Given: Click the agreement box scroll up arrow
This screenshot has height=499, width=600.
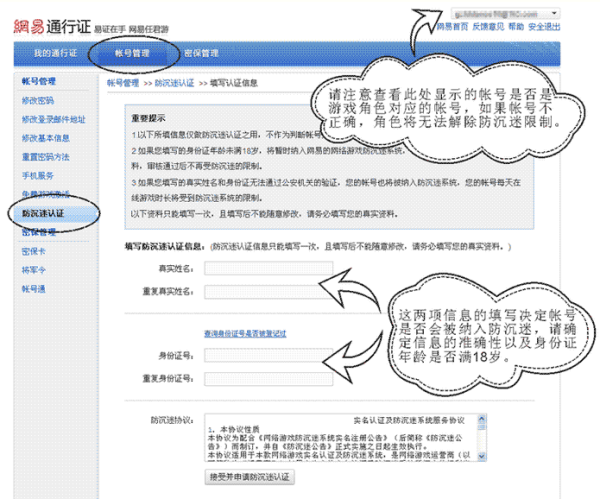Looking at the screenshot, I should click(482, 419).
